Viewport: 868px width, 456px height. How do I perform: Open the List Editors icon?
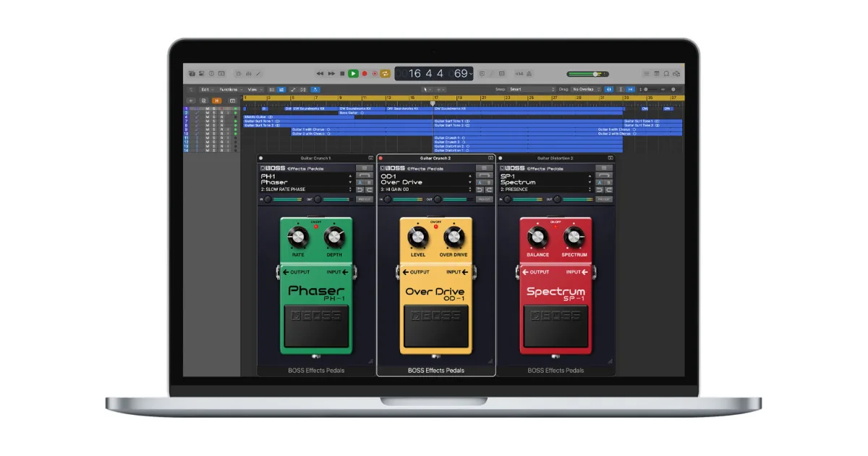[646, 74]
